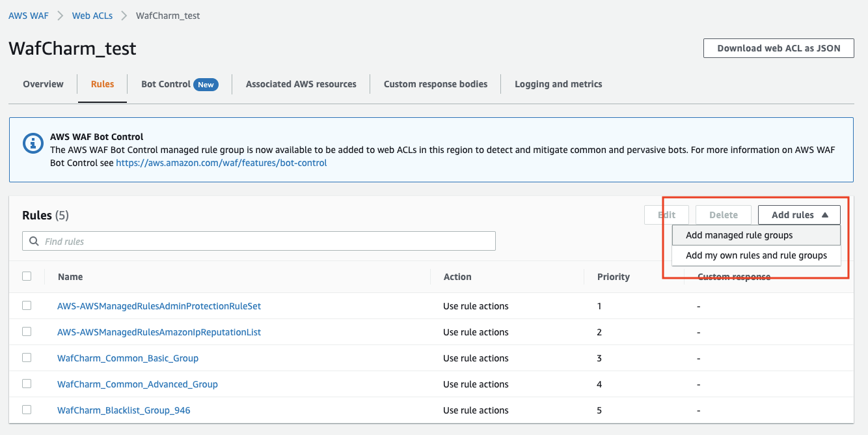Viewport: 868px width, 435px height.
Task: Check the WafCharm_Blacklist_Group_946 row checkbox
Action: pyautogui.click(x=27, y=410)
